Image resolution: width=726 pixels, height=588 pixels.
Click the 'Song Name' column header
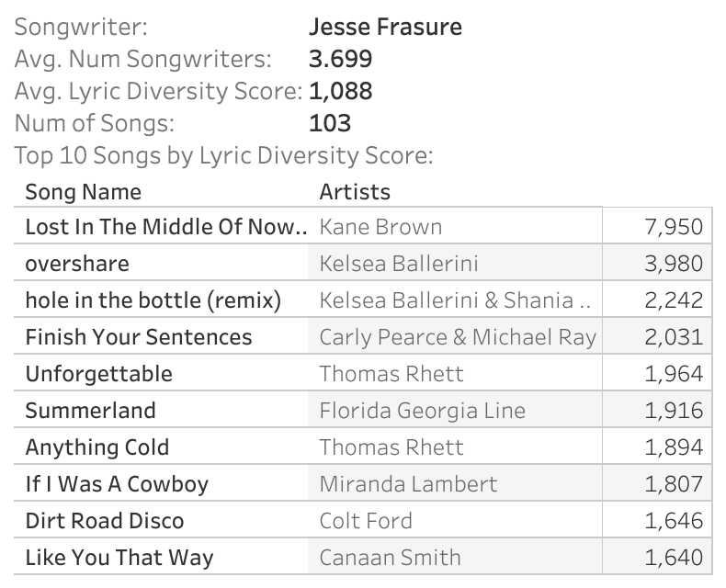83,191
